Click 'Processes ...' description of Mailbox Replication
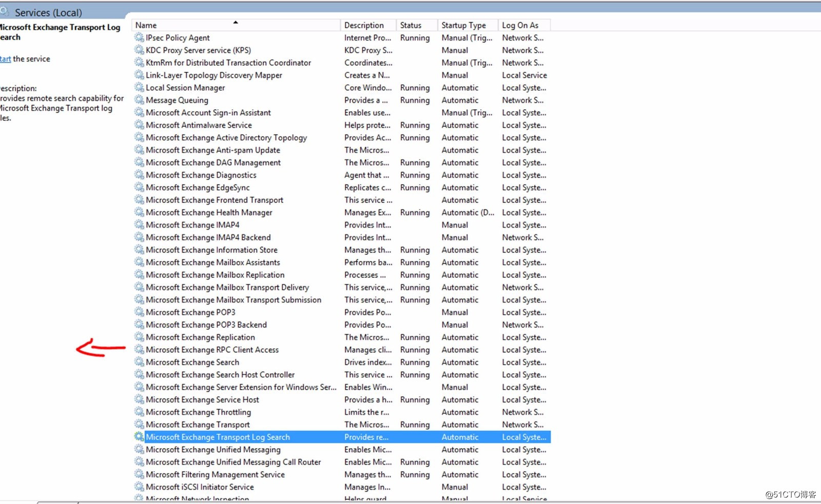Image resolution: width=821 pixels, height=504 pixels. (365, 275)
